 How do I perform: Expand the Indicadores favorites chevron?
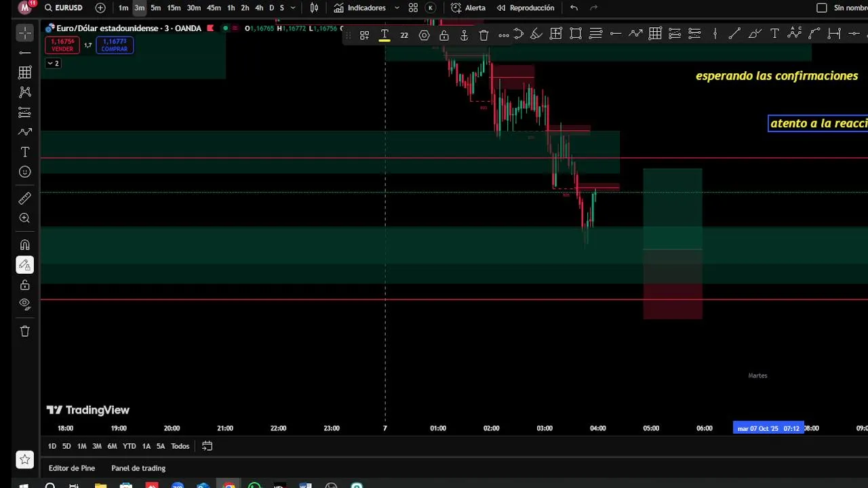pyautogui.click(x=396, y=7)
